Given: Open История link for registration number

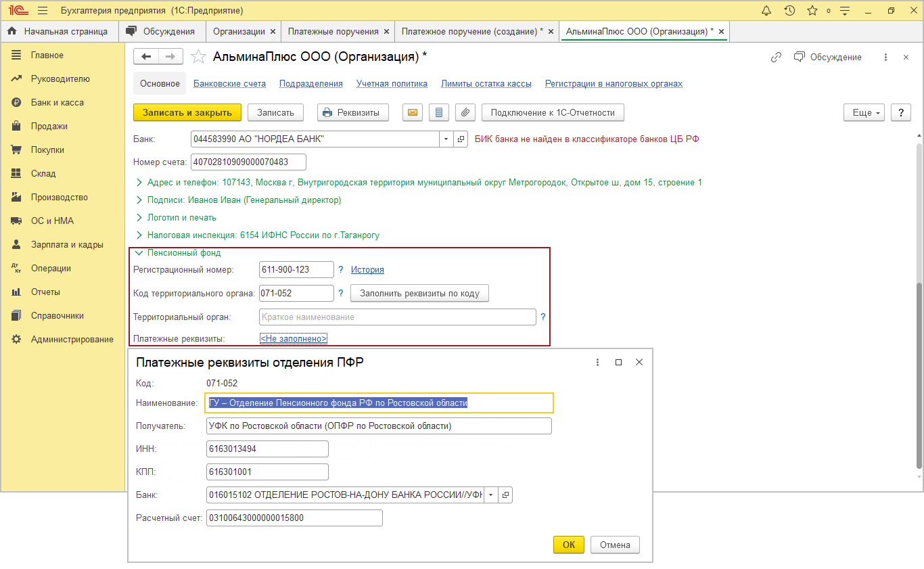Looking at the screenshot, I should point(367,269).
